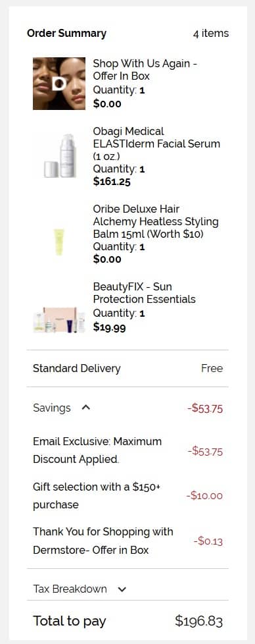Open the Oribe styling balm product image
This screenshot has width=255, height=644.
59,242
